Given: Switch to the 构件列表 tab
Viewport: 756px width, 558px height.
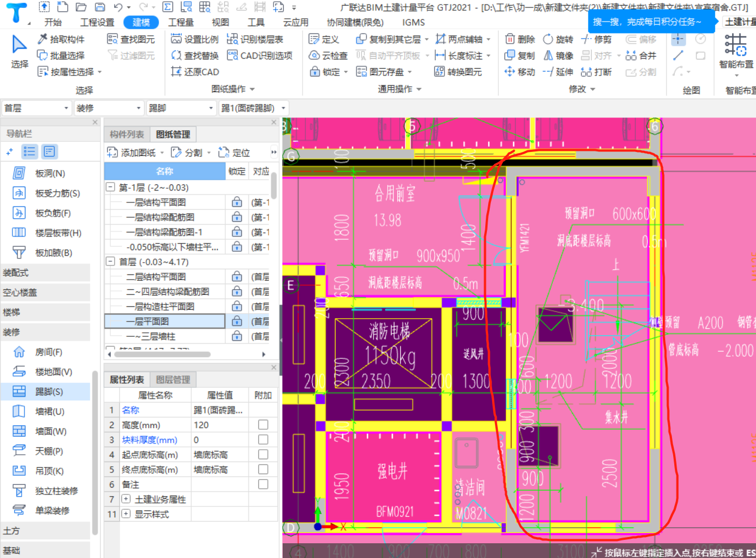Looking at the screenshot, I should point(127,134).
